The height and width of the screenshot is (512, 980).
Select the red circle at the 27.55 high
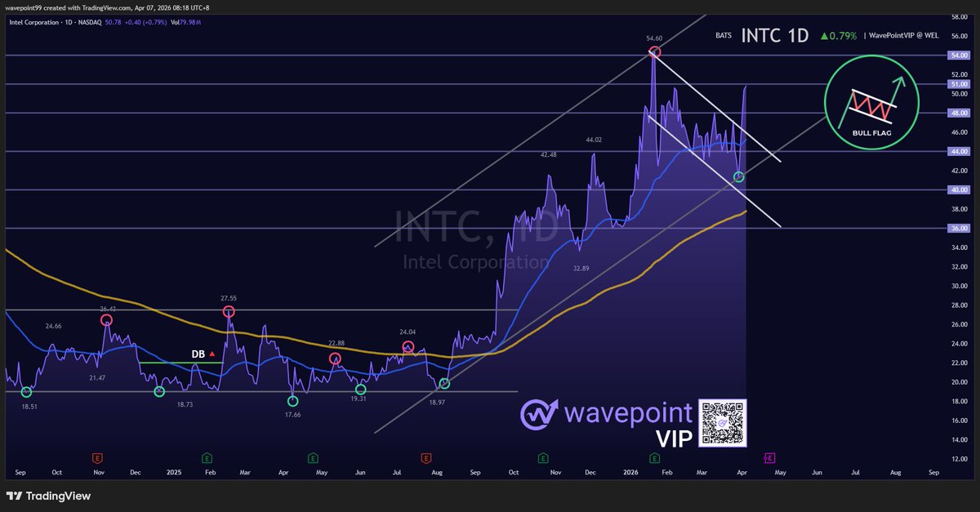tap(229, 311)
